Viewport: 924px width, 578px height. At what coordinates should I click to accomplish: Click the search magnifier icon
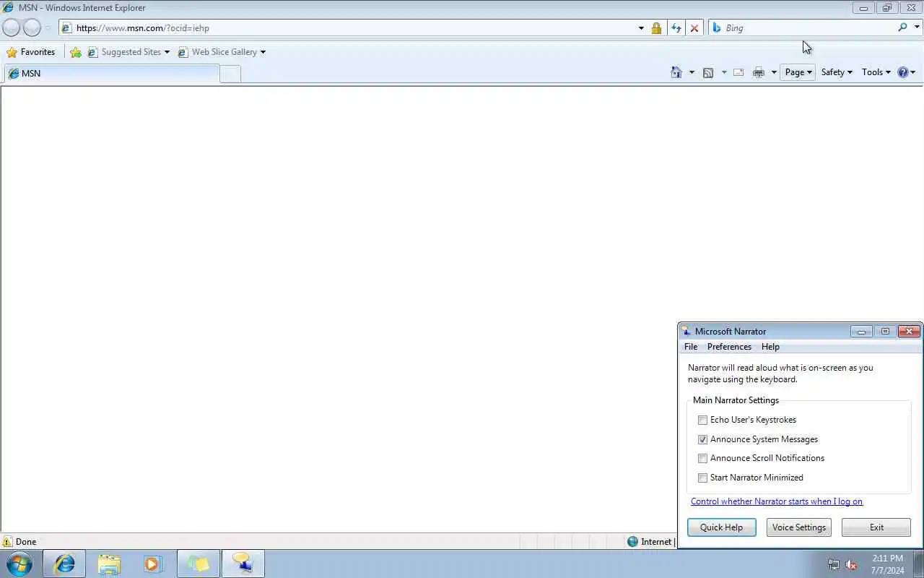pos(902,27)
